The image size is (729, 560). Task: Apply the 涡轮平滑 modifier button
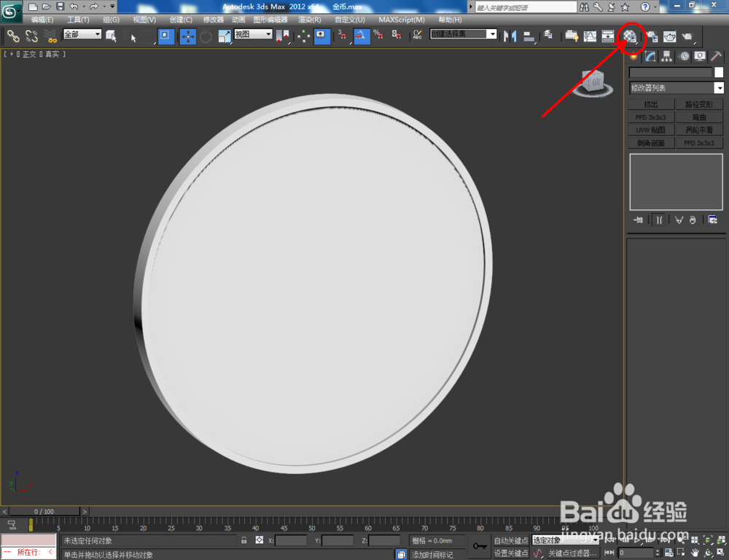699,129
